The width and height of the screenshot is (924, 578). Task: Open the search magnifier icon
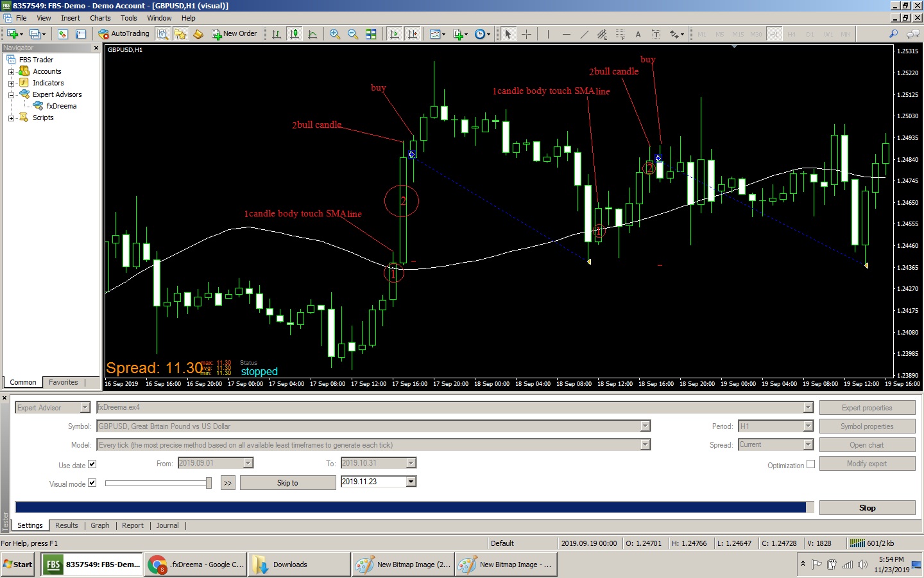coord(893,34)
